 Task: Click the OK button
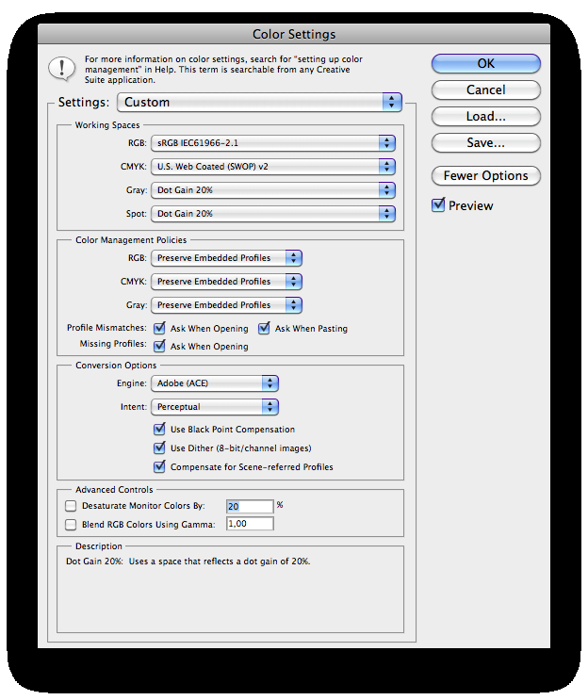(x=485, y=63)
